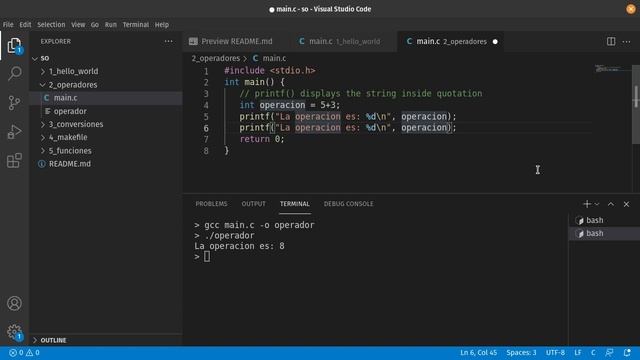640x360 pixels.
Task: Switch to the OUTPUT panel tab
Action: (x=253, y=204)
